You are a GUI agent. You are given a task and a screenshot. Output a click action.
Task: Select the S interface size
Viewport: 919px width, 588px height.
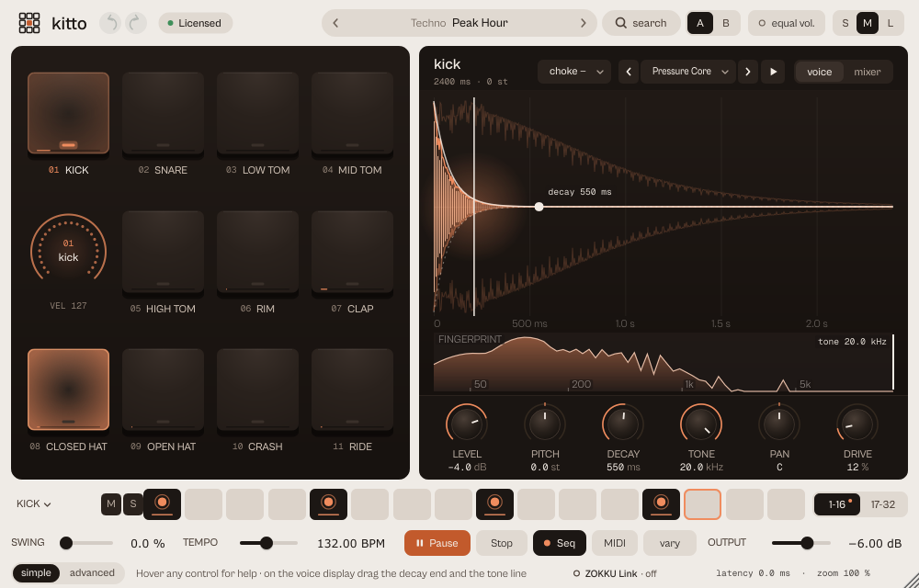(845, 23)
